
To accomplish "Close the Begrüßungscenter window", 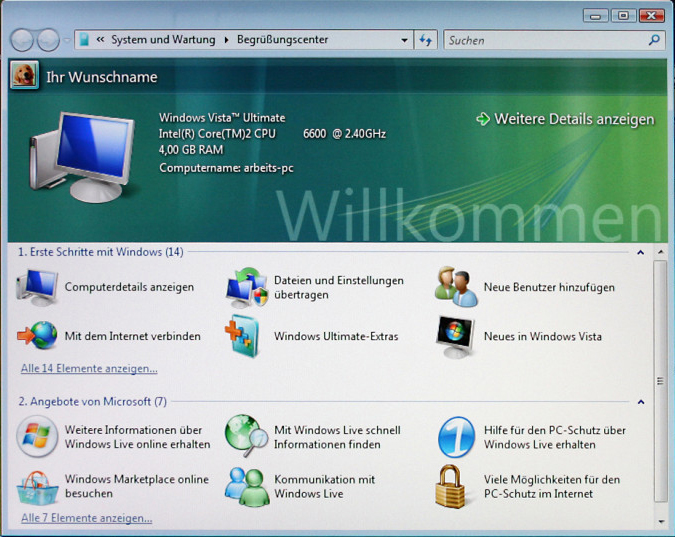I will click(x=651, y=16).
